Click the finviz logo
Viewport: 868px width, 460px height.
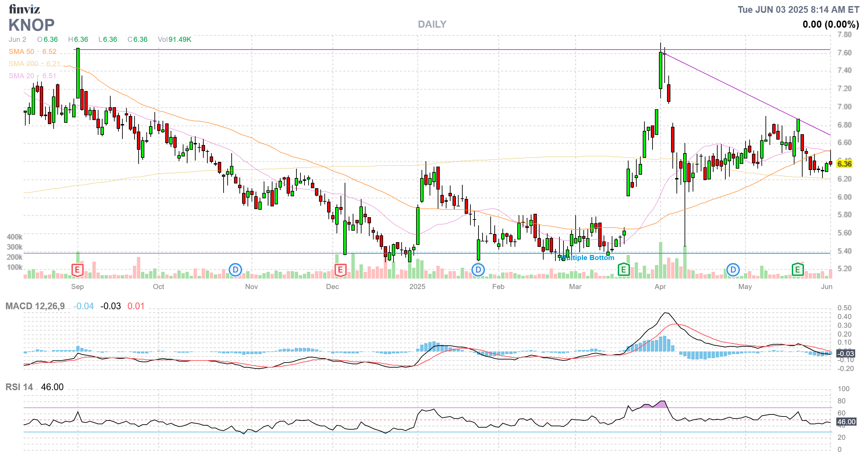coord(24,9)
